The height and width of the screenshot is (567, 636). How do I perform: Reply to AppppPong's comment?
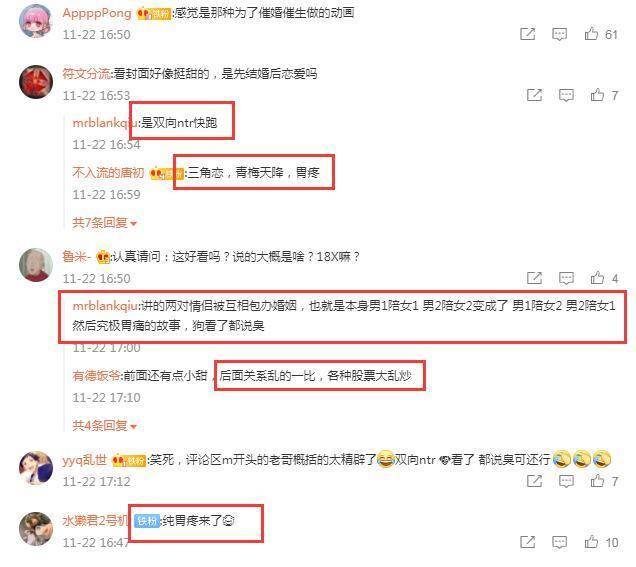coord(559,34)
